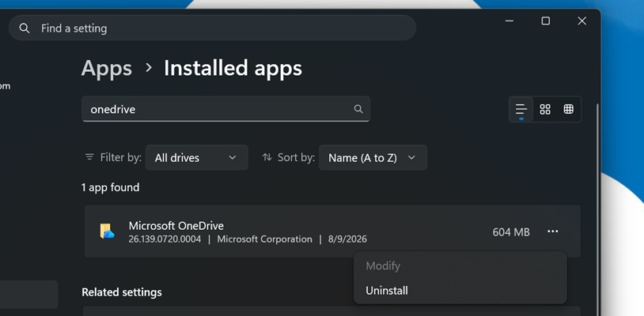Close the Settings window
The height and width of the screenshot is (316, 644).
point(582,21)
